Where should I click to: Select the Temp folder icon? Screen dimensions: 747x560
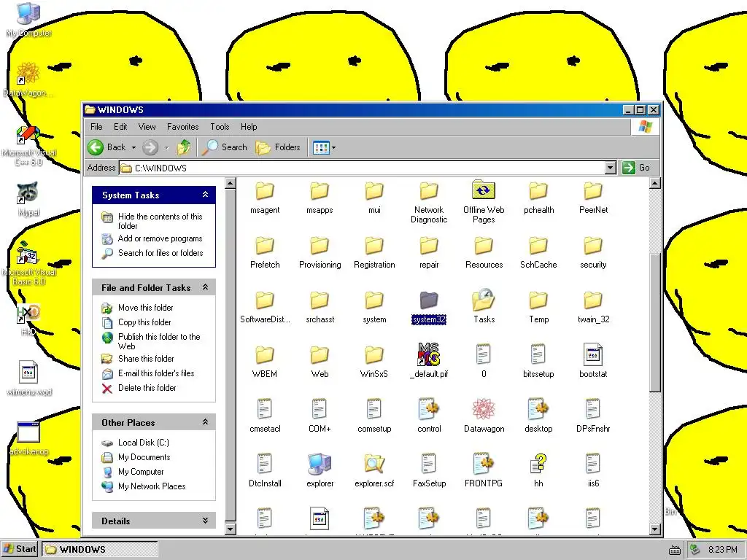click(x=538, y=300)
